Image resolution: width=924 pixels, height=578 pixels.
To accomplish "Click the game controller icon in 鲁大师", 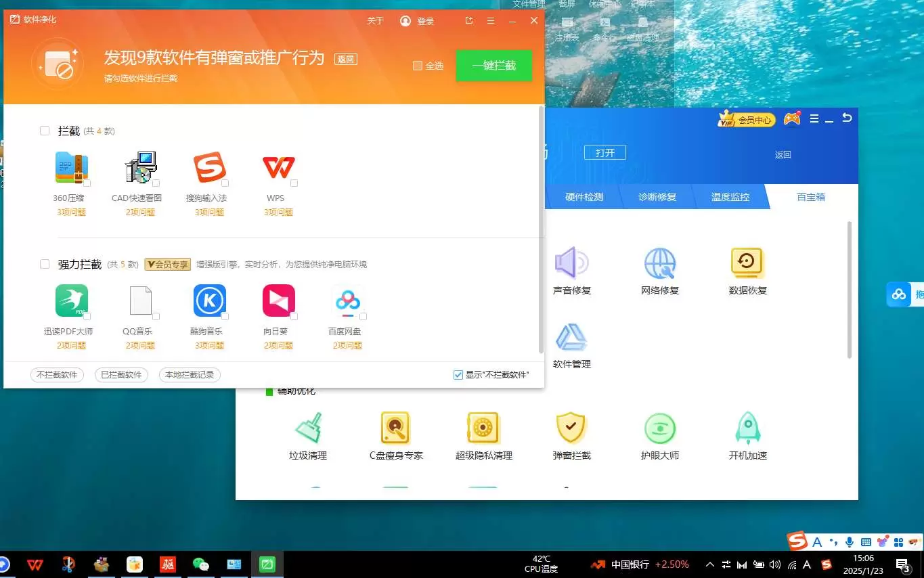I will click(792, 118).
